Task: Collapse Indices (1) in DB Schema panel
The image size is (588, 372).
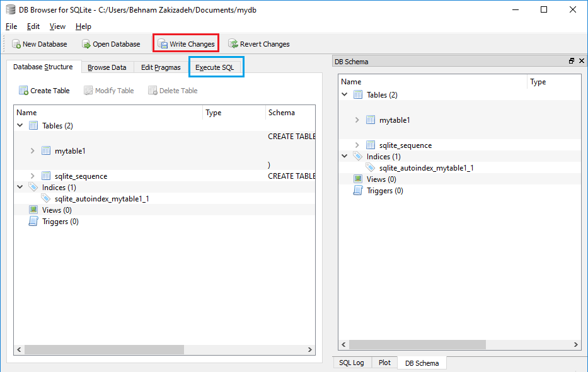Action: click(x=345, y=156)
